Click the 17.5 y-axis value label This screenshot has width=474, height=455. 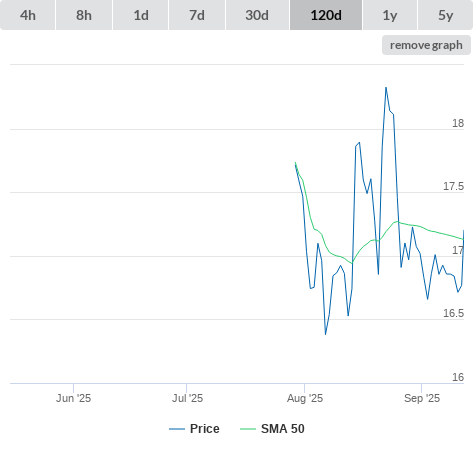tap(453, 186)
